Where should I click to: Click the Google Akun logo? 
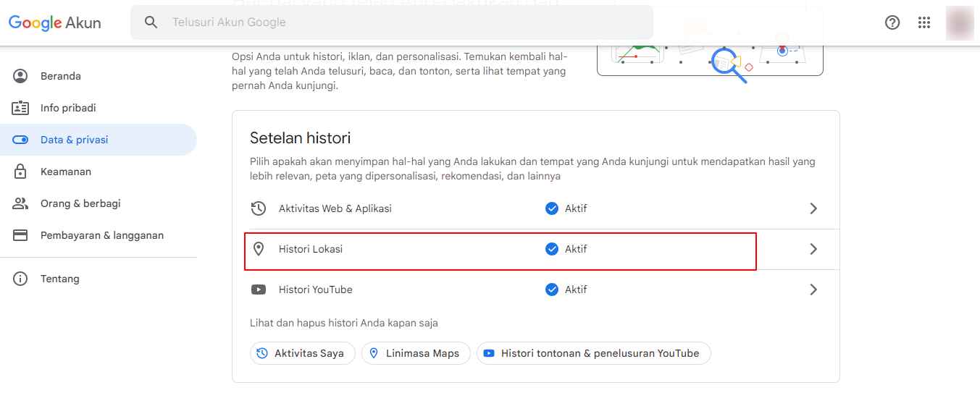[x=55, y=22]
